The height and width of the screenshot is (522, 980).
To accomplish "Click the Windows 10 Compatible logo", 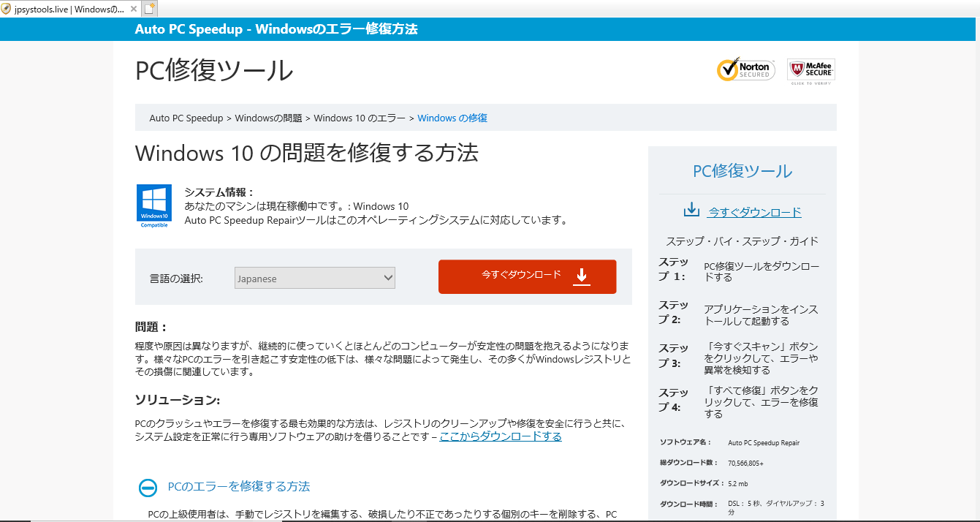I will pos(154,206).
